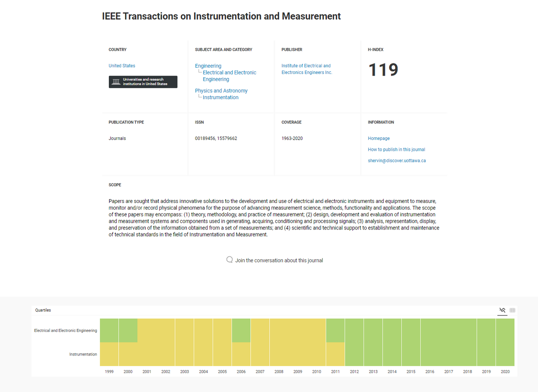The width and height of the screenshot is (538, 392).
Task: Click the COVERAGE heading
Action: (292, 122)
